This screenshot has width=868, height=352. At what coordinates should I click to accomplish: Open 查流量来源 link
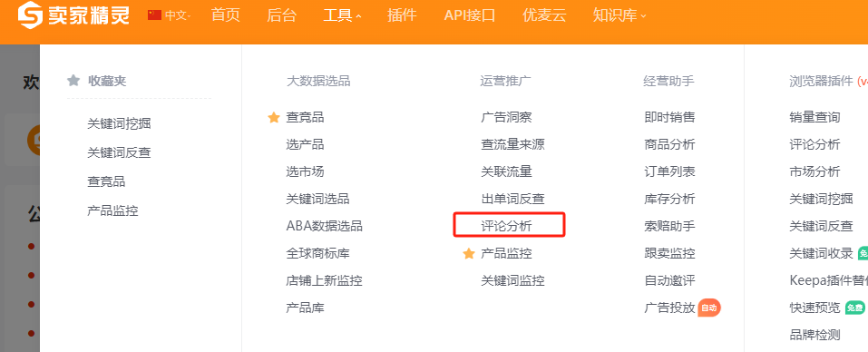pos(513,144)
